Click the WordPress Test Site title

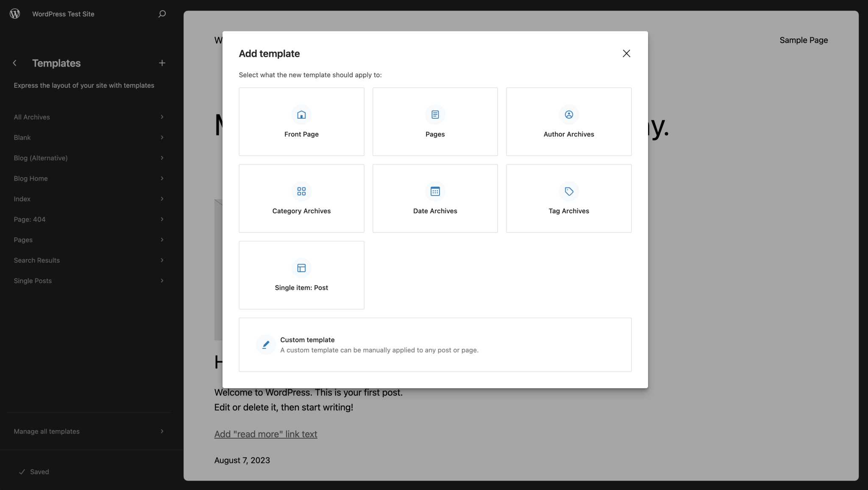click(x=63, y=14)
